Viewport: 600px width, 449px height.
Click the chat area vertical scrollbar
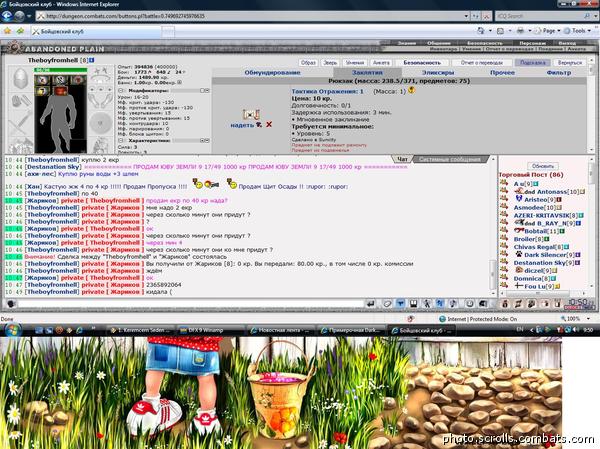point(493,226)
